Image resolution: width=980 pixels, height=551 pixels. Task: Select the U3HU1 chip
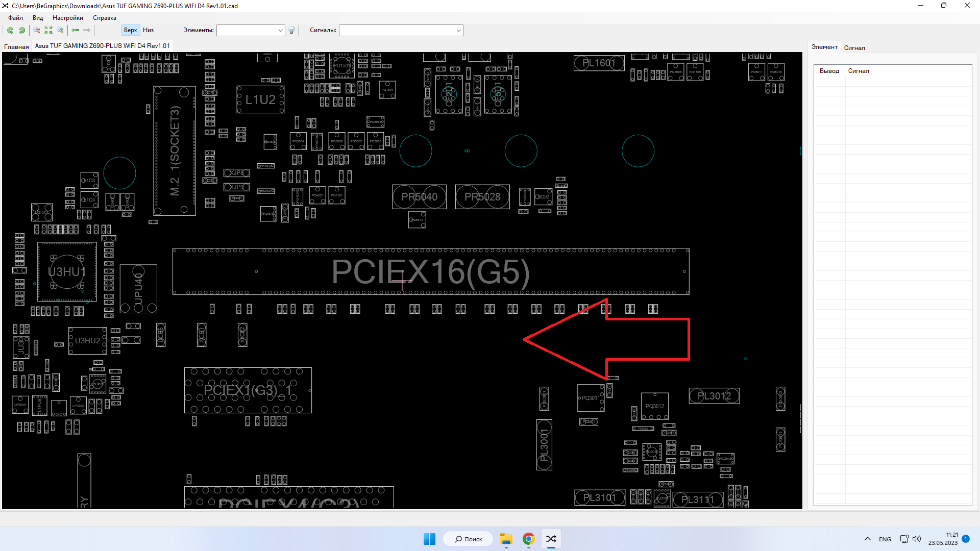pyautogui.click(x=67, y=271)
